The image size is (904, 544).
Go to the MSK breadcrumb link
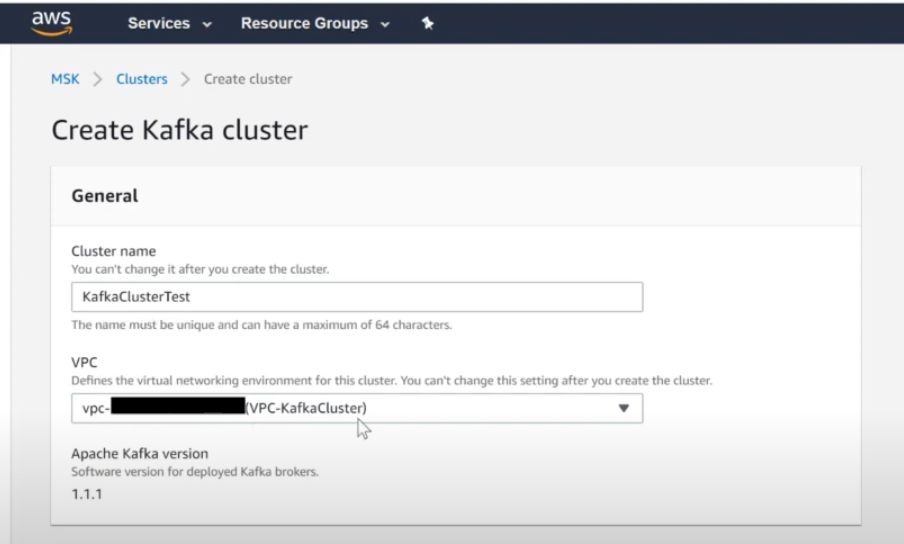click(65, 79)
